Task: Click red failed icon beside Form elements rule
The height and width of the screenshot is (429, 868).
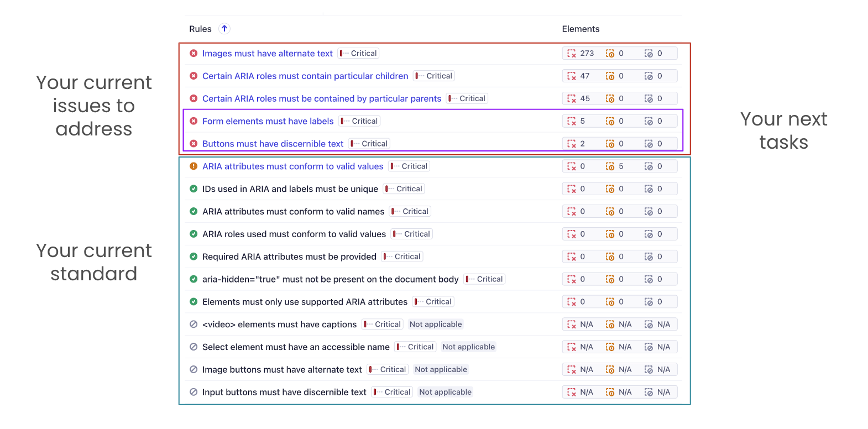Action: (194, 121)
